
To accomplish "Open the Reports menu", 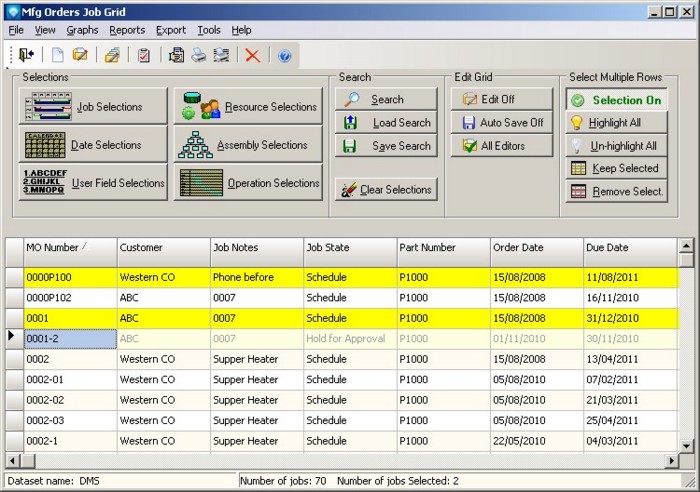I will pos(127,30).
